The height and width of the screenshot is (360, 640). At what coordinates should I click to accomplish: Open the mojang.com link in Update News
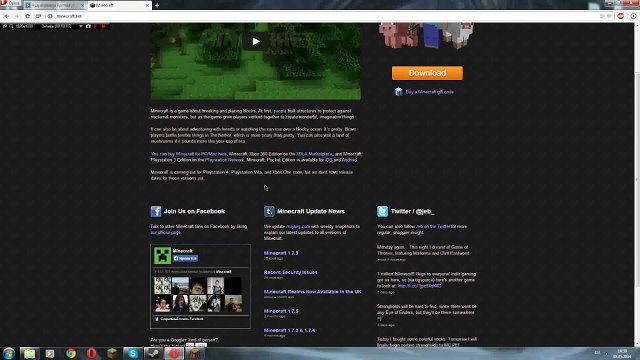pyautogui.click(x=298, y=226)
